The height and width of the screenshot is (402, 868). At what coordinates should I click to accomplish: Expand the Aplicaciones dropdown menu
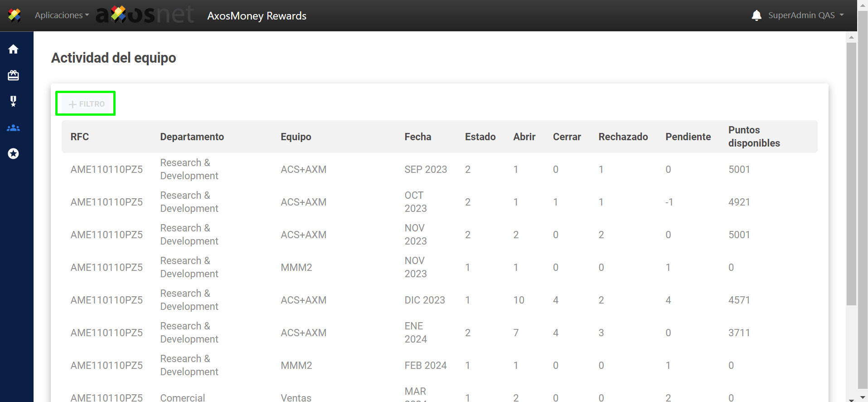click(62, 15)
